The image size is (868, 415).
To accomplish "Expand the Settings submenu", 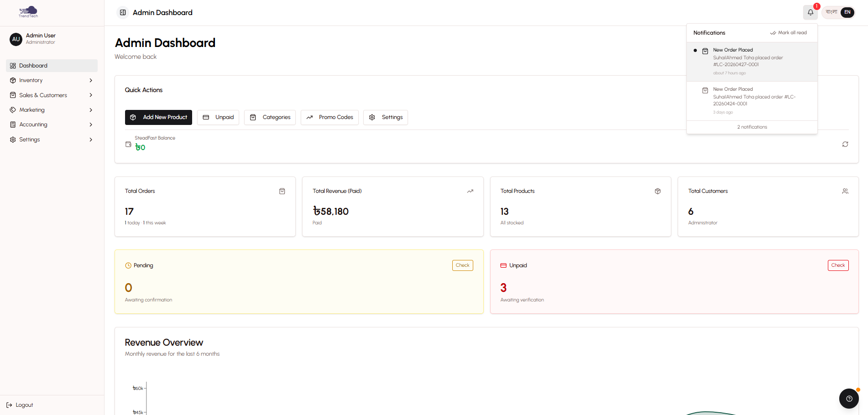I will (x=51, y=139).
